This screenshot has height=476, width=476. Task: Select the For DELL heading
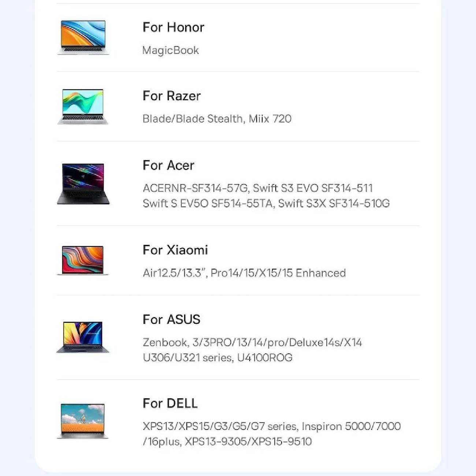click(170, 404)
